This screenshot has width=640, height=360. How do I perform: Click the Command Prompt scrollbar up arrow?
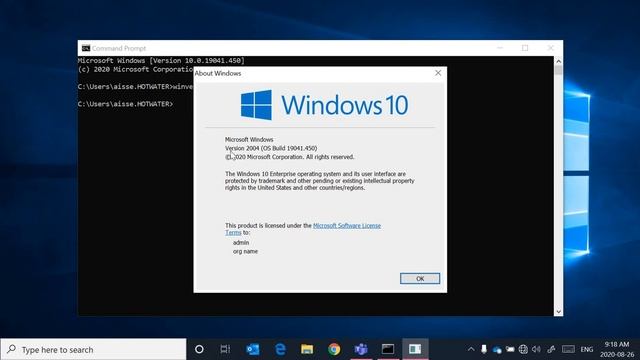(558, 61)
